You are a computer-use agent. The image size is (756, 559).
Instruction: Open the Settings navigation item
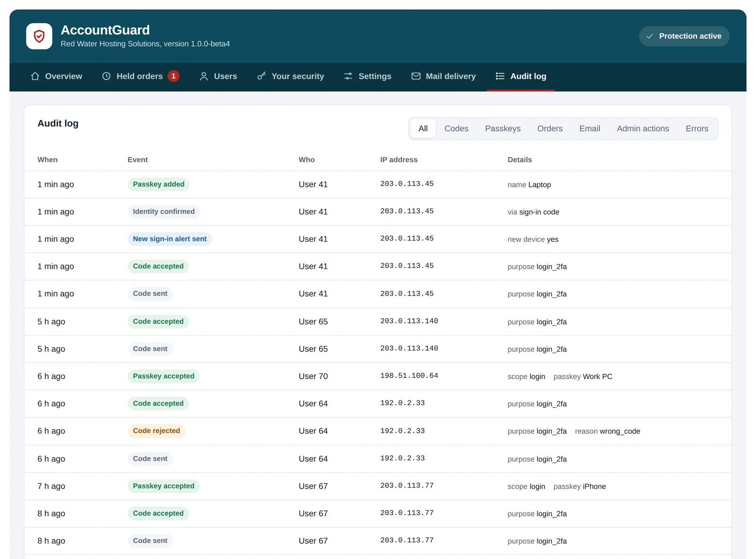tap(367, 76)
